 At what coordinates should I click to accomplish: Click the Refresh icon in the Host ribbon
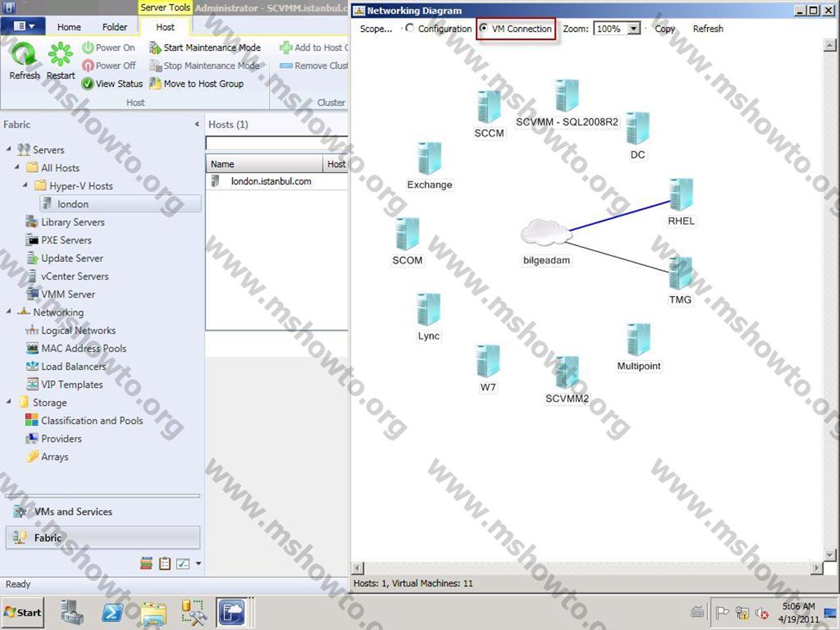(x=24, y=55)
